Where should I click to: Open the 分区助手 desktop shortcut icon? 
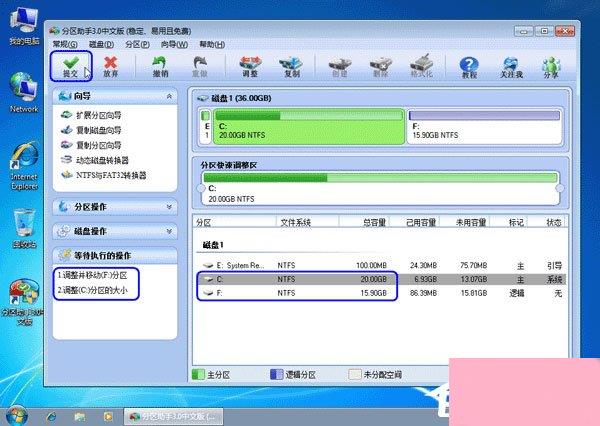click(x=24, y=302)
